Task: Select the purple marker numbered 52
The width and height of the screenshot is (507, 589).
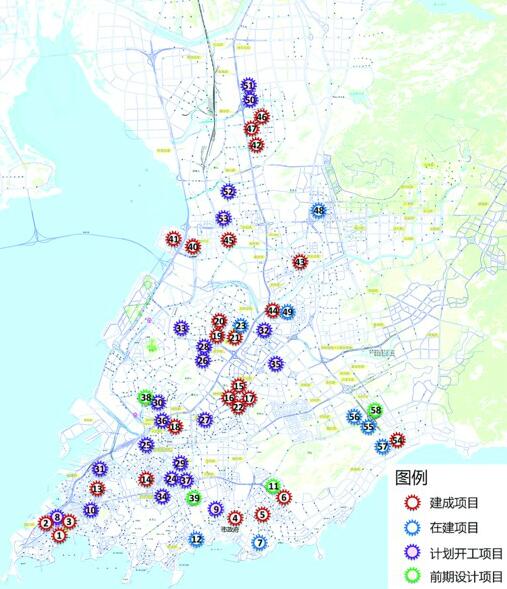Action: pos(228,192)
